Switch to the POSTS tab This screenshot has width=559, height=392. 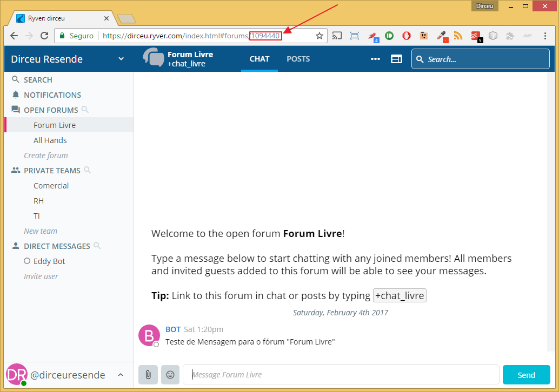tap(298, 59)
